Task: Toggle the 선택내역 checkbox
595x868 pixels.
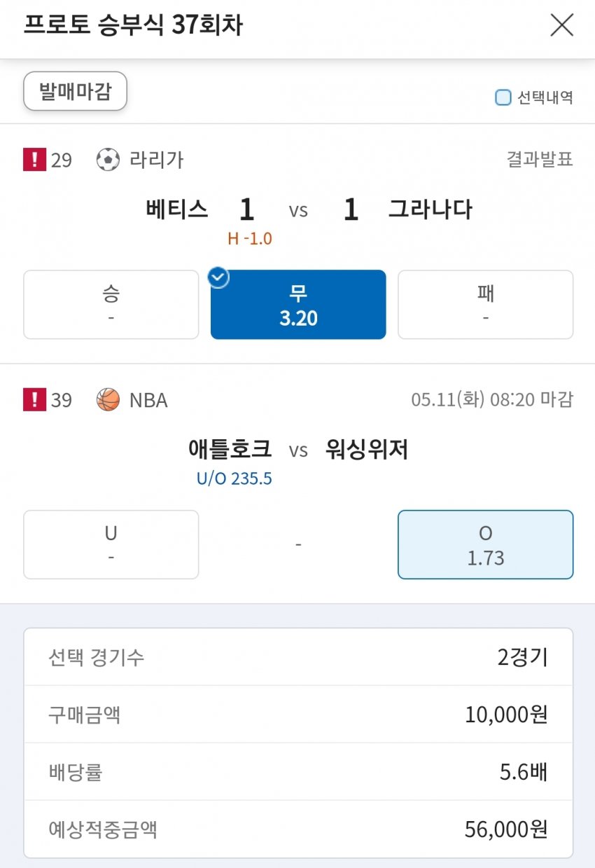Action: point(503,97)
